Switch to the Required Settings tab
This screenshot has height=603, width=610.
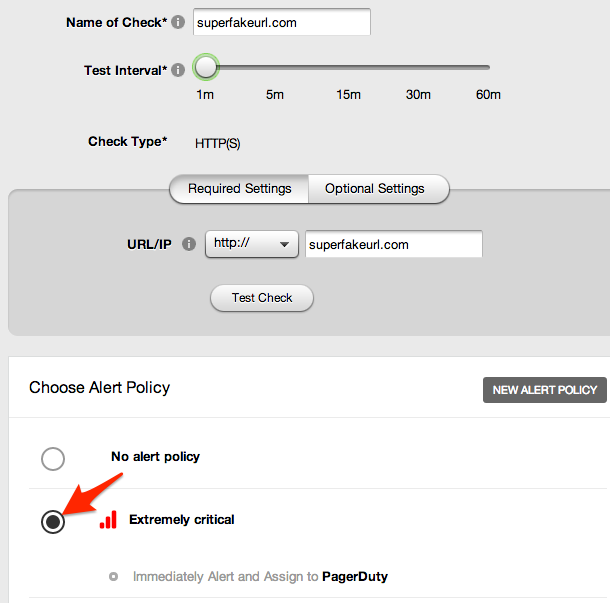click(240, 188)
